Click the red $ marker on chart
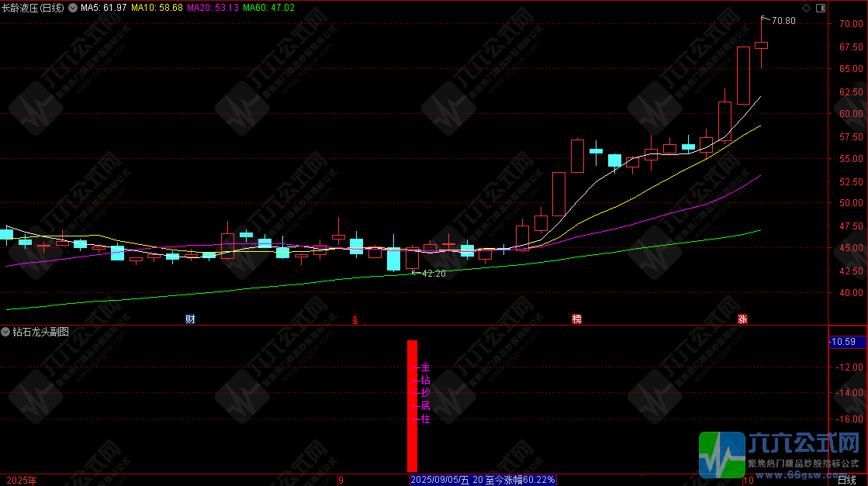 355,319
